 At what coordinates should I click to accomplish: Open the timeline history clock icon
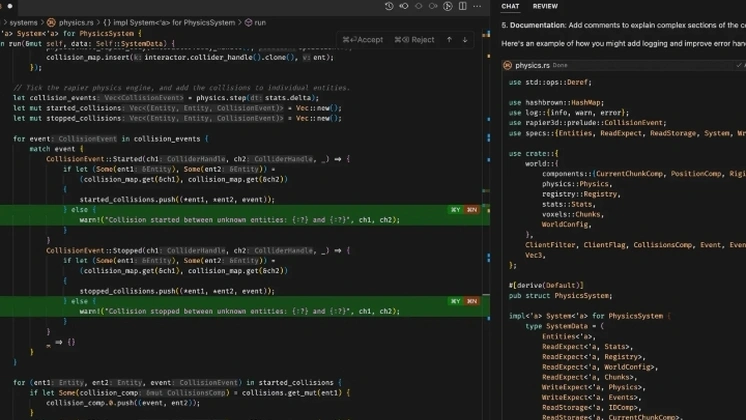click(389, 6)
